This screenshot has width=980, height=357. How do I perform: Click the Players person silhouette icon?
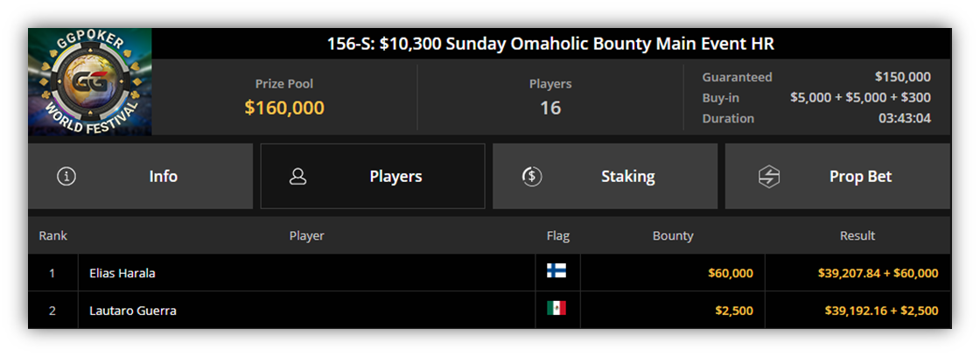pyautogui.click(x=298, y=177)
